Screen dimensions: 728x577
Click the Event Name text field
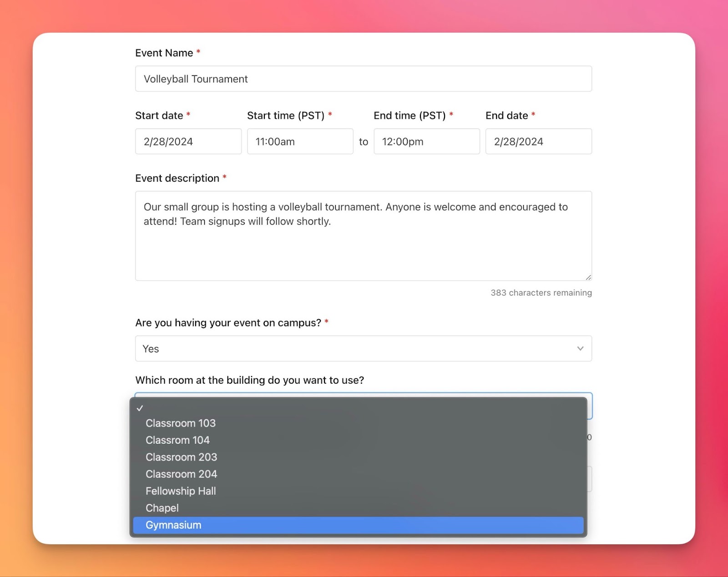click(363, 79)
